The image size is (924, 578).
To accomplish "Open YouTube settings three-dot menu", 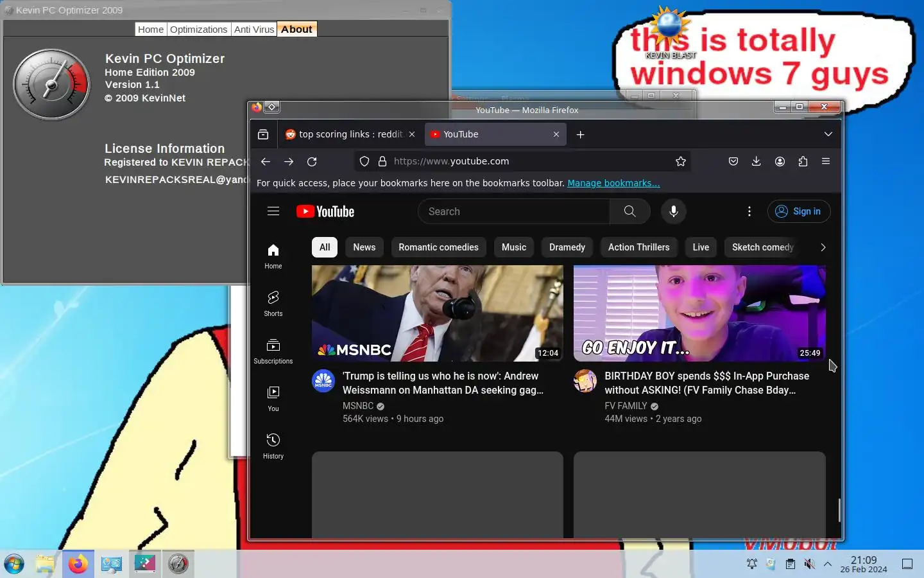I will click(749, 211).
